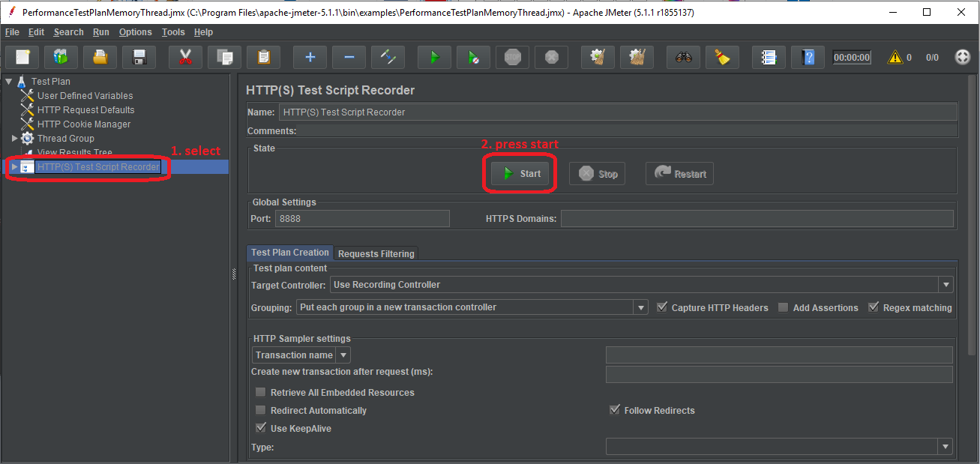This screenshot has width=980, height=464.
Task: Click the New test plan toolbar icon
Action: tap(22, 57)
